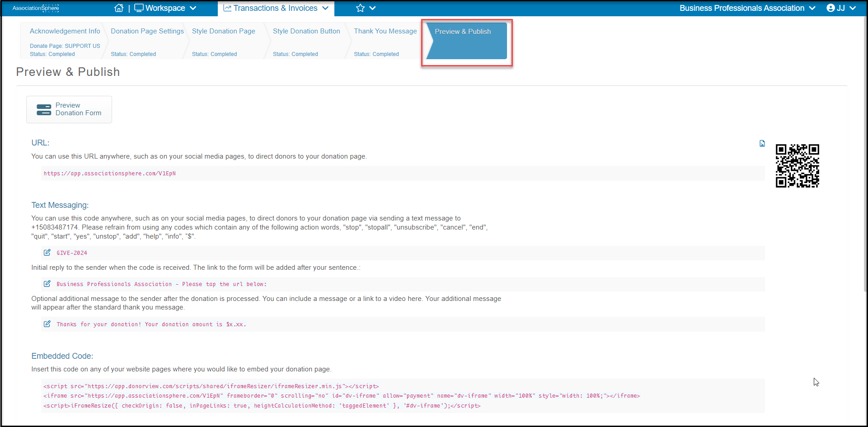Expand the Transactions & Invoices dropdown arrow
Viewport: 868px width, 427px height.
(325, 8)
